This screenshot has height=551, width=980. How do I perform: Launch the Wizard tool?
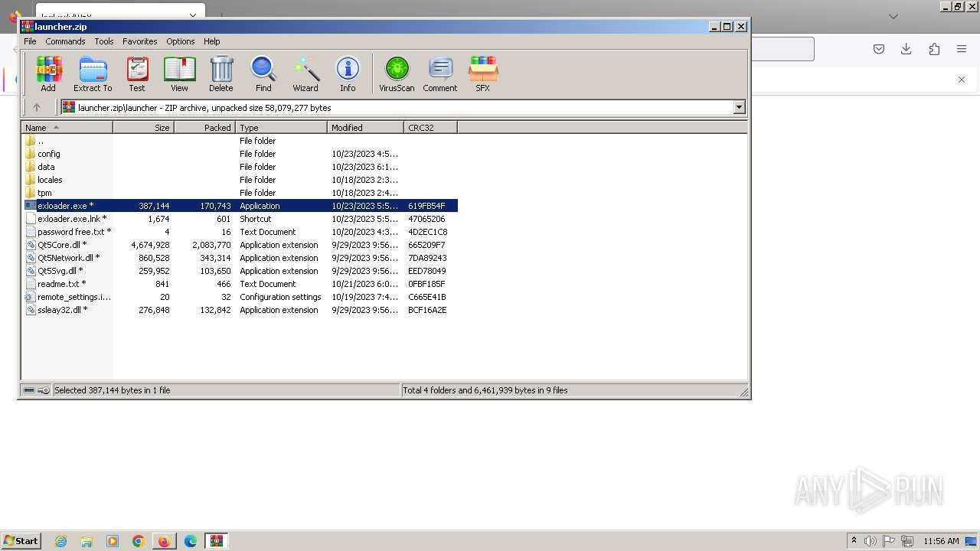305,74
